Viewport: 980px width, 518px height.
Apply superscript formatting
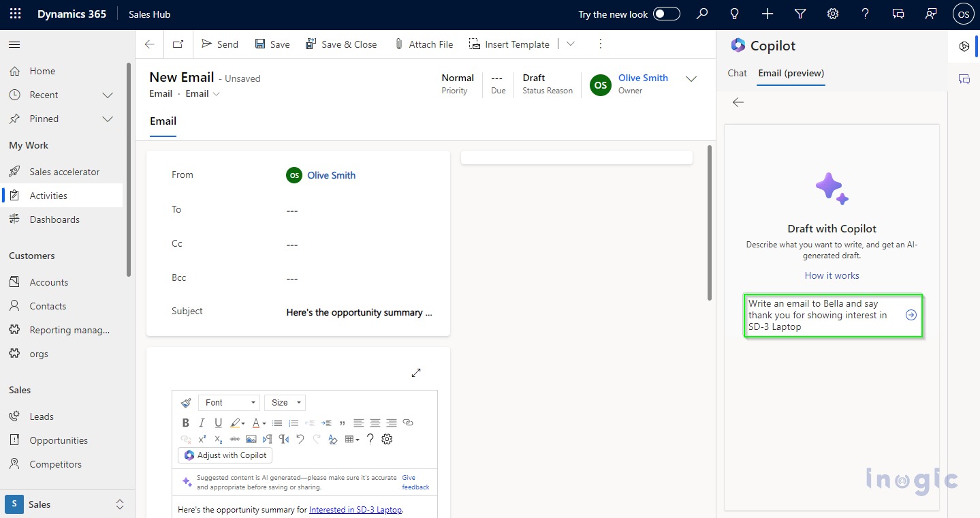pos(202,440)
